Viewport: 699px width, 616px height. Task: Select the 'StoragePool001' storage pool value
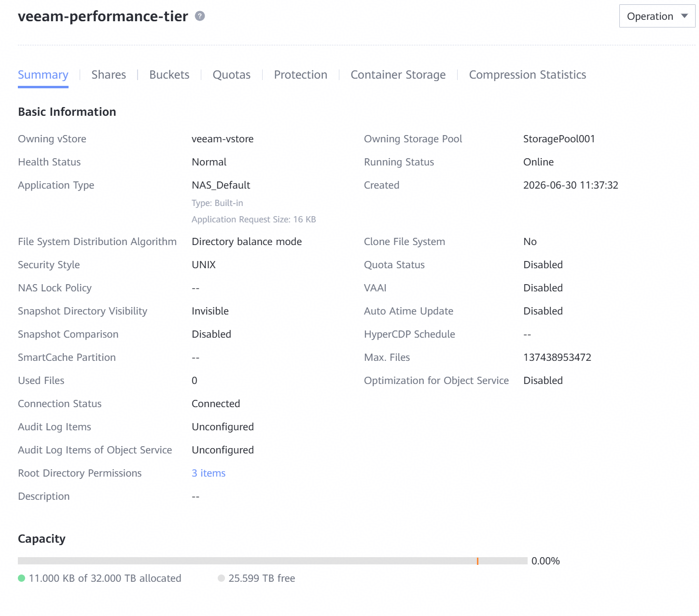(x=559, y=139)
